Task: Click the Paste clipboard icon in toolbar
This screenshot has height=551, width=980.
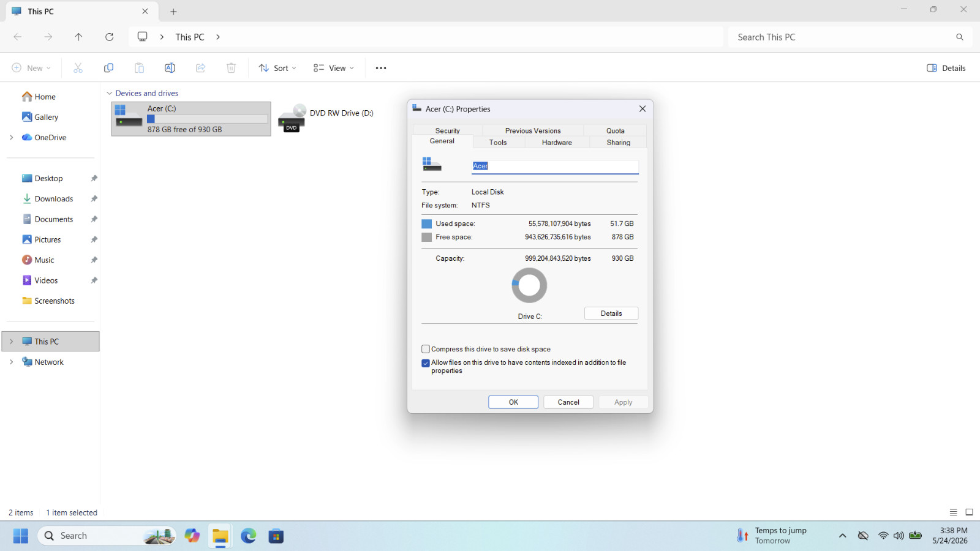Action: (139, 68)
